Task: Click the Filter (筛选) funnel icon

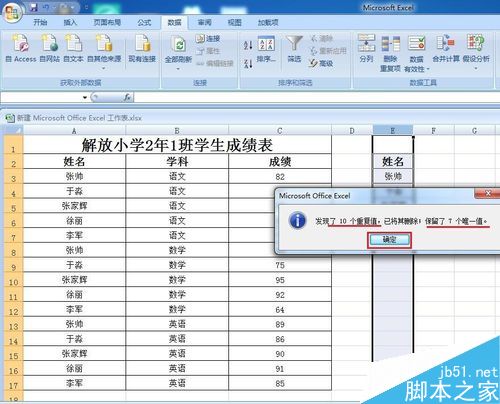Action: (x=295, y=44)
